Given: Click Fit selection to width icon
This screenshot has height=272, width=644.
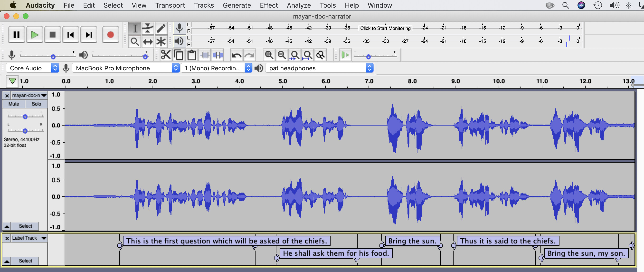Looking at the screenshot, I should tap(295, 55).
